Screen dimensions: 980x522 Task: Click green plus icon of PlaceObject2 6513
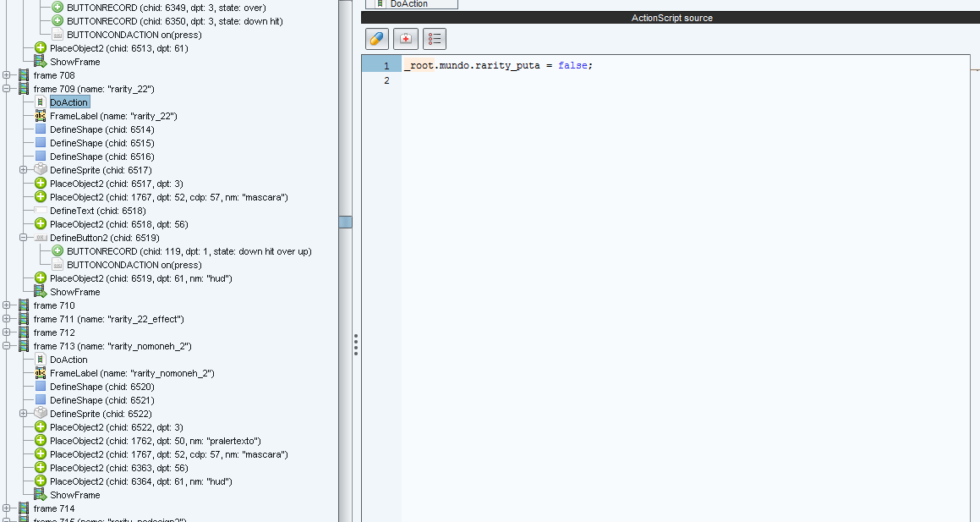click(41, 47)
